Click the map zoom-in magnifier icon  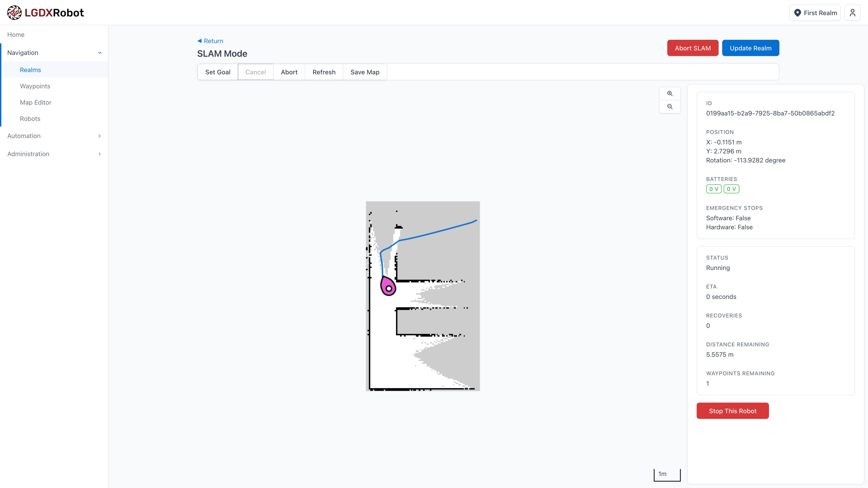(670, 93)
